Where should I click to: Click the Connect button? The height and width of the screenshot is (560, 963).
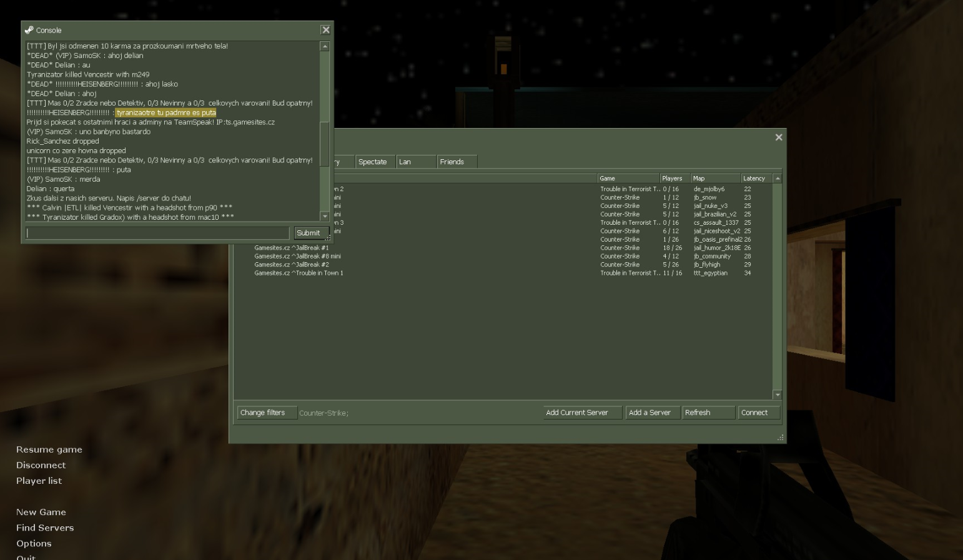pyautogui.click(x=759, y=413)
